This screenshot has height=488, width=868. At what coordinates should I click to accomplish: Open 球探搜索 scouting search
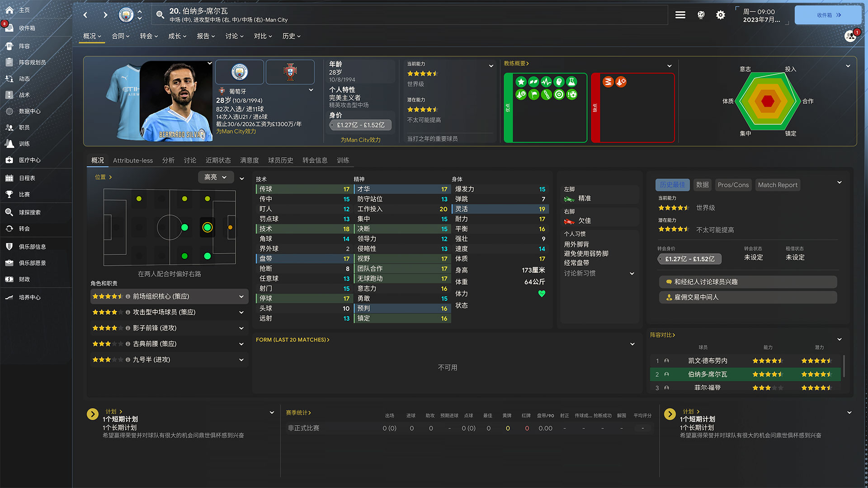[29, 212]
